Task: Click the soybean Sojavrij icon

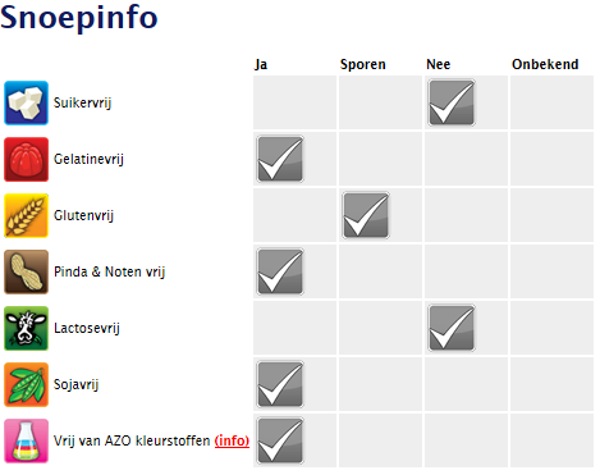Action: point(26,383)
